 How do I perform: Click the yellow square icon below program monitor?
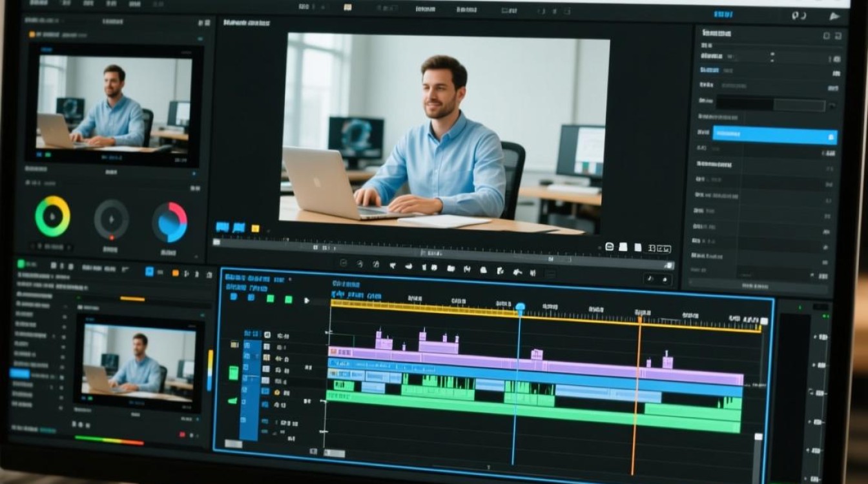[255, 228]
